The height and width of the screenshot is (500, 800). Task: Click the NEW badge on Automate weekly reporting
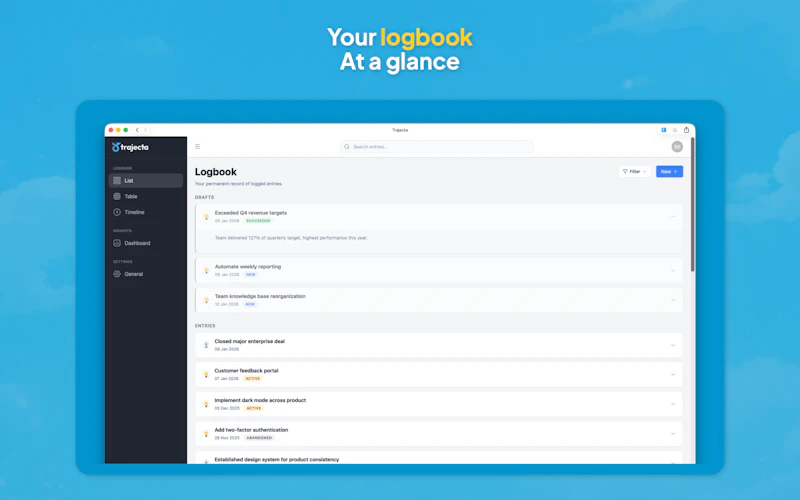(x=251, y=274)
